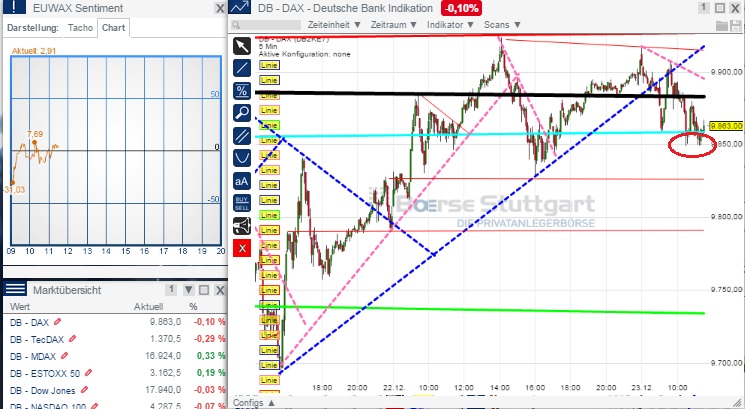Click the yellow 9.863,00 current price label
Image resolution: width=745 pixels, height=409 pixels.
pos(726,126)
